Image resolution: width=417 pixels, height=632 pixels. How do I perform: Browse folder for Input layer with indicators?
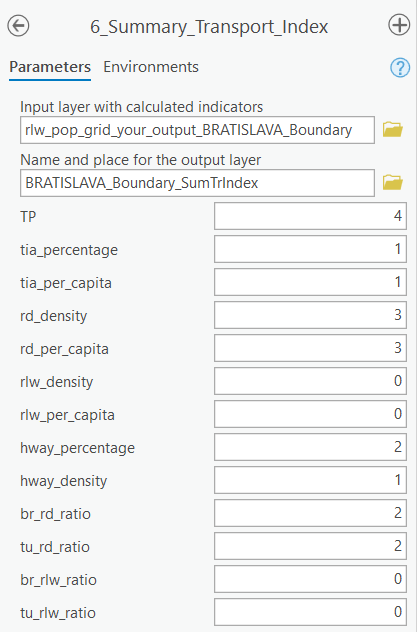click(392, 130)
